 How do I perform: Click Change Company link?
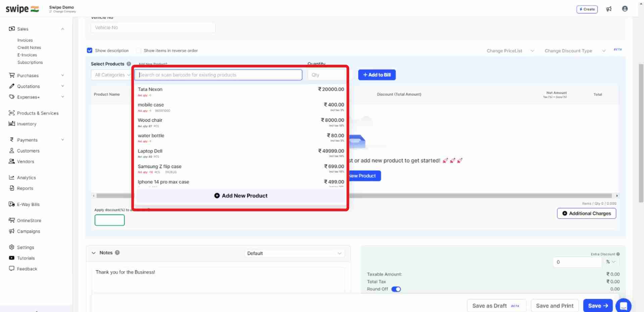pyautogui.click(x=63, y=12)
